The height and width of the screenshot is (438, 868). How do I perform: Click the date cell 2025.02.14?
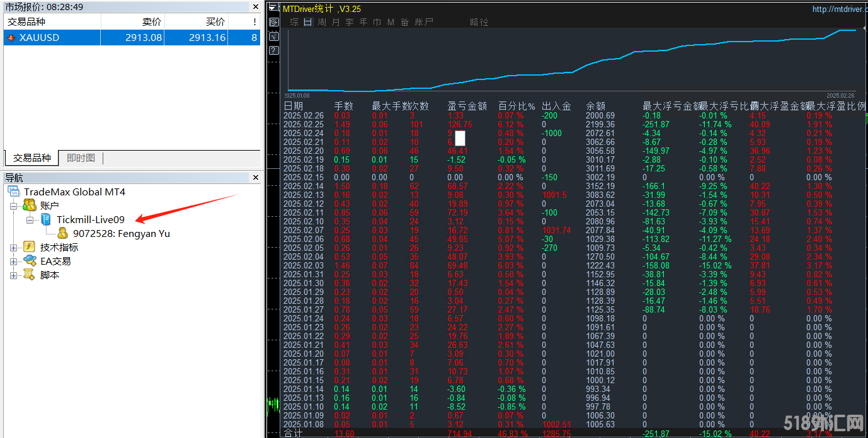point(304,186)
